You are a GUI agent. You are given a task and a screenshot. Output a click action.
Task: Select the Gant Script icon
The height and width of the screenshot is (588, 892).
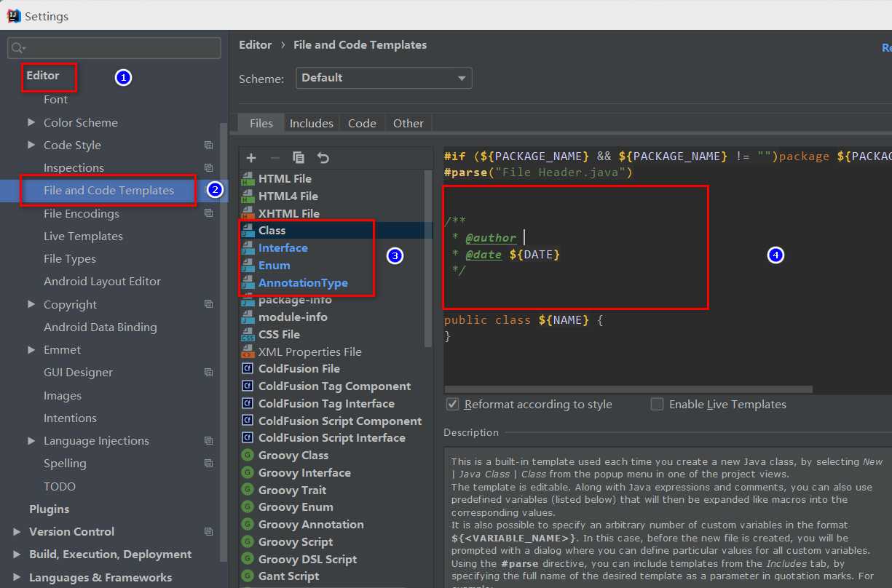pyautogui.click(x=247, y=576)
